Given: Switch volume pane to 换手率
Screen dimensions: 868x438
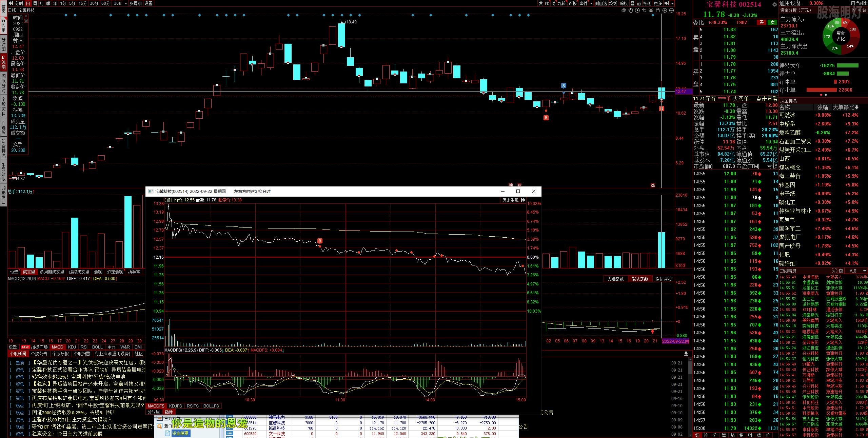Looking at the screenshot, I should (134, 272).
